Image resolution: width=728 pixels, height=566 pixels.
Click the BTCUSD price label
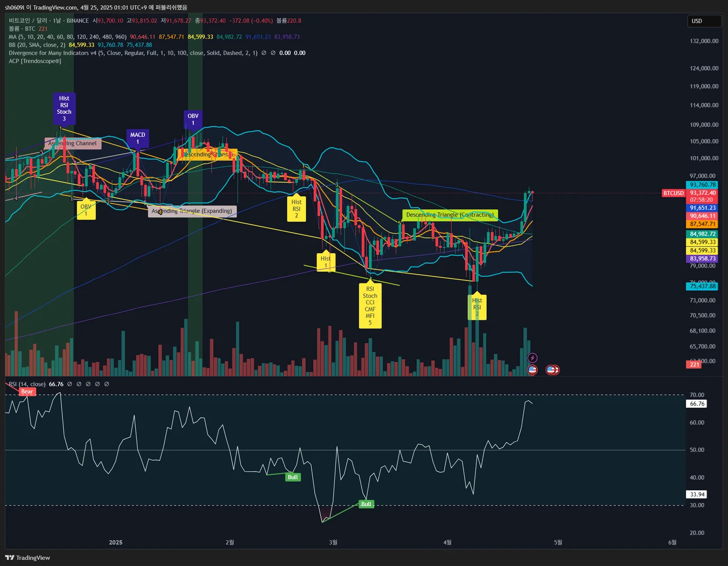click(x=673, y=193)
